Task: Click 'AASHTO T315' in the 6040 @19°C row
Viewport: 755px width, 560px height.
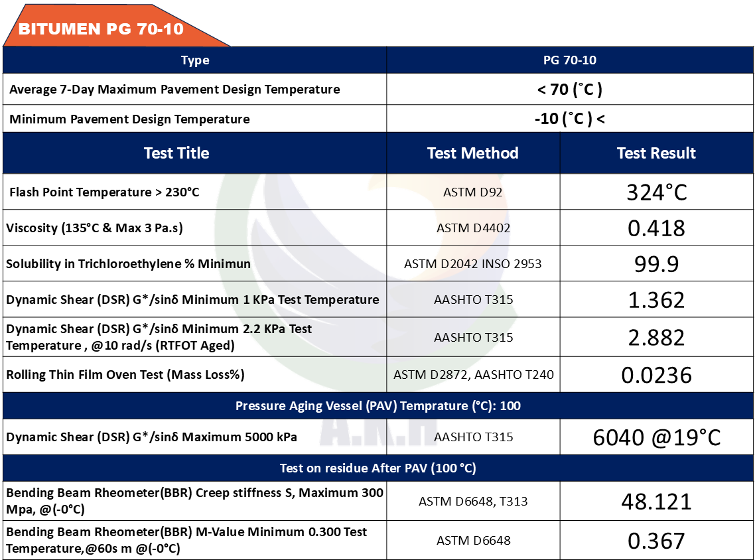Action: pos(473,437)
